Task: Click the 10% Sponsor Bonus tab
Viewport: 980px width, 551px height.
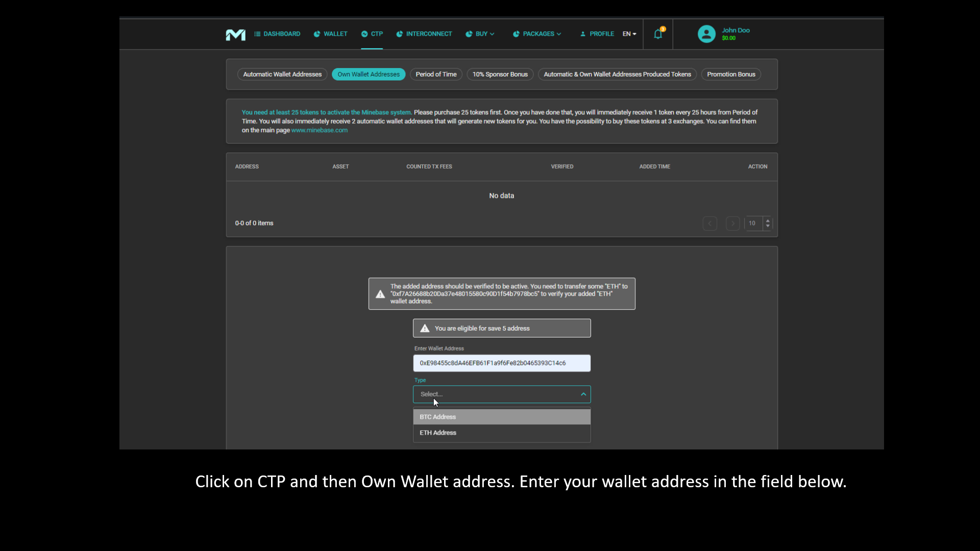Action: (500, 74)
